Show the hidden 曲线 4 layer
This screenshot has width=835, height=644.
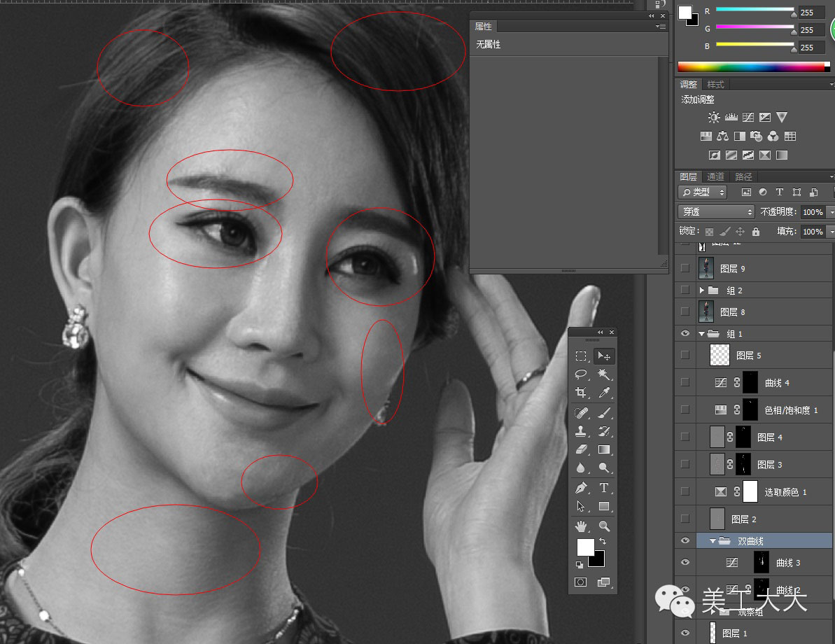click(685, 382)
